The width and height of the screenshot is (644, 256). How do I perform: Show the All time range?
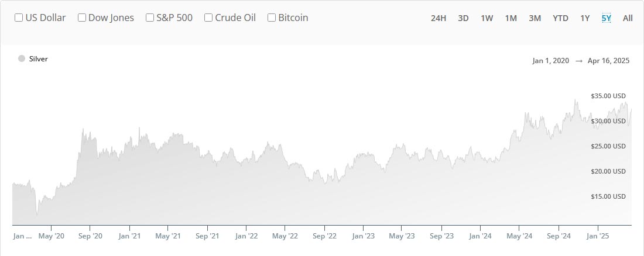point(628,18)
